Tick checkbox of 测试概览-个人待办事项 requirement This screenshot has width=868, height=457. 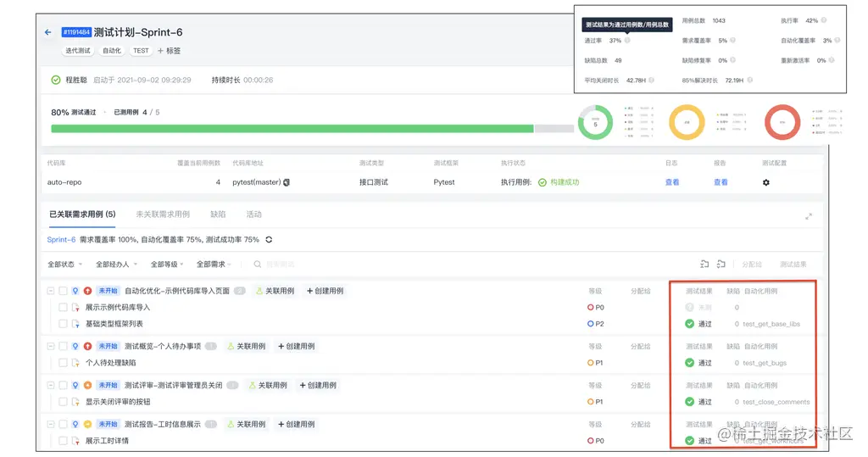click(63, 346)
